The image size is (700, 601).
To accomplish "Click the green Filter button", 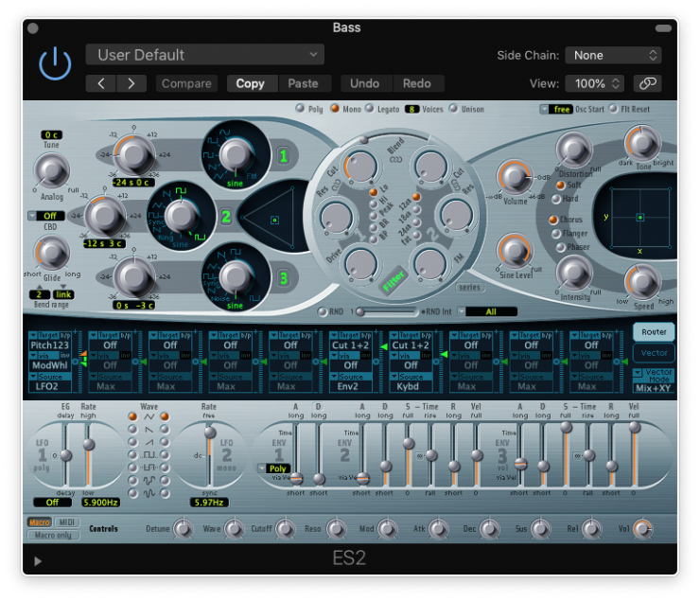I will click(390, 281).
